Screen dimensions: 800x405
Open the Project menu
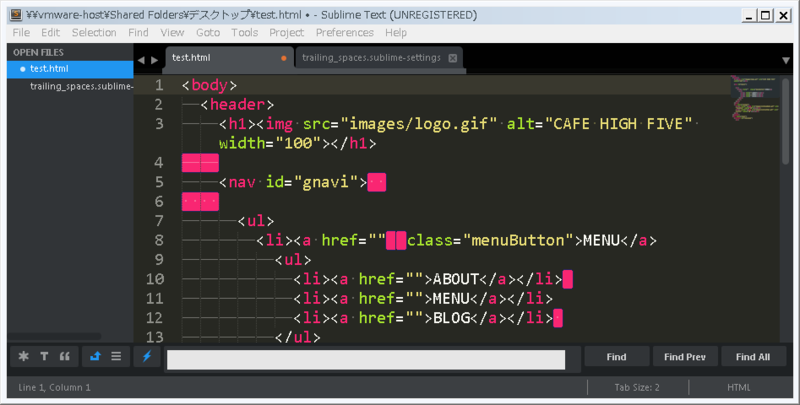[x=286, y=33]
